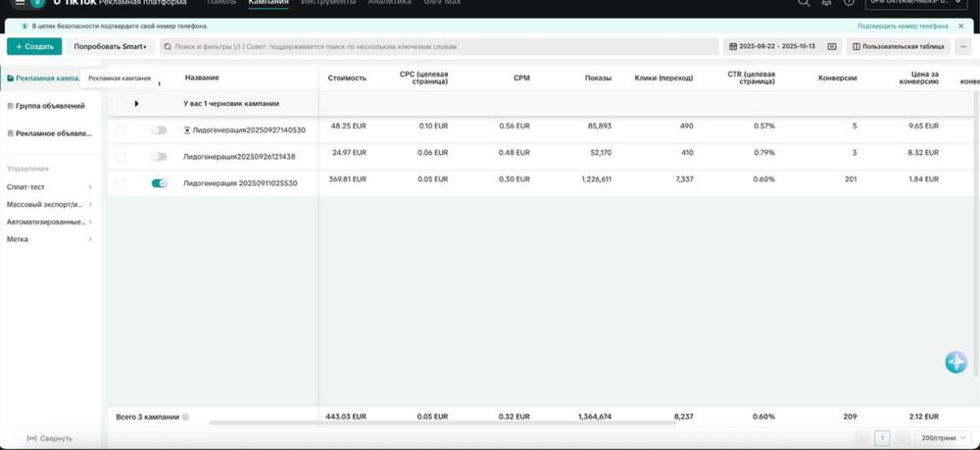Open the 200/страница page size dropdown
Viewport: 980px width, 450px height.
coord(943,438)
